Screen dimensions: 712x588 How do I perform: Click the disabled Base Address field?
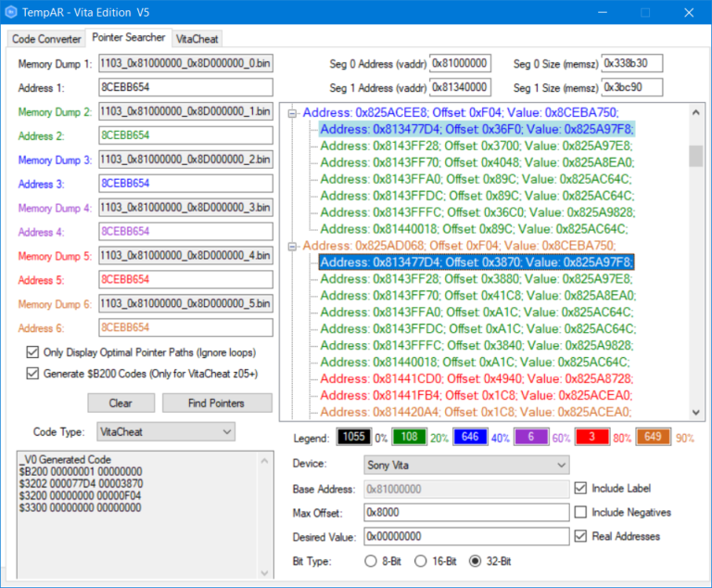click(x=466, y=489)
